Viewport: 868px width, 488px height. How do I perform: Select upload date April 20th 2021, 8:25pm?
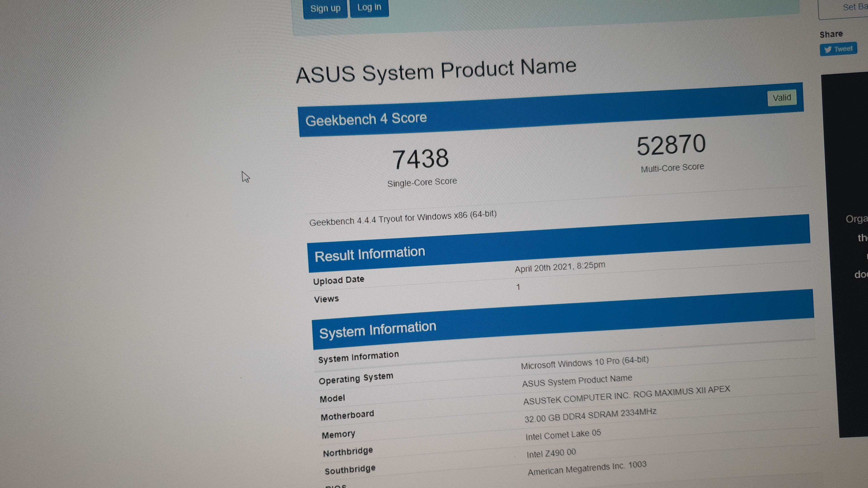560,267
